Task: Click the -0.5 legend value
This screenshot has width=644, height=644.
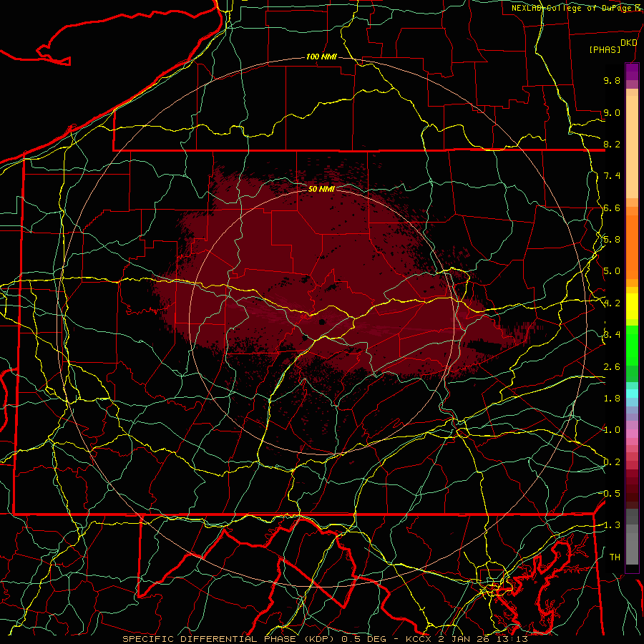Action: tap(610, 494)
